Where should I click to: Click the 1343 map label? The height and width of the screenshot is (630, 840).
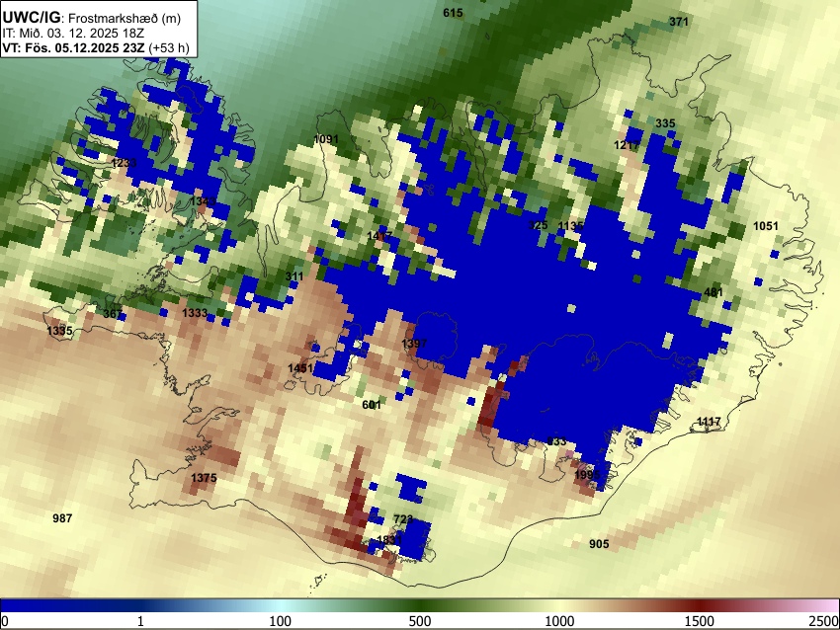pyautogui.click(x=203, y=201)
